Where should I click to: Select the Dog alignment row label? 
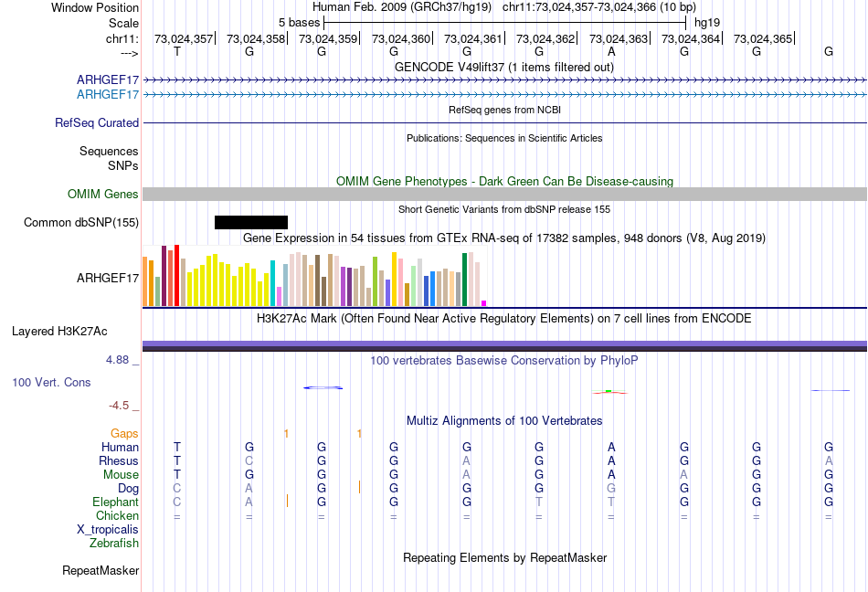coord(128,489)
